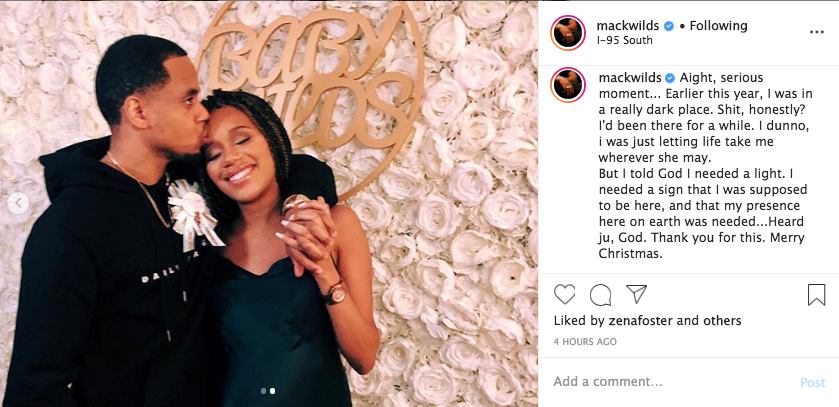Save the post with the bookmark icon
839x407 pixels.
[816, 295]
